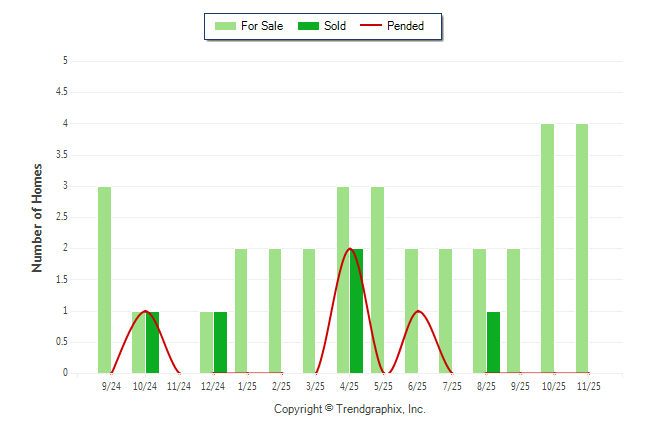Image resolution: width=646 pixels, height=434 pixels.
Task: Select the 9/24 For Sale bar
Action: coord(104,280)
